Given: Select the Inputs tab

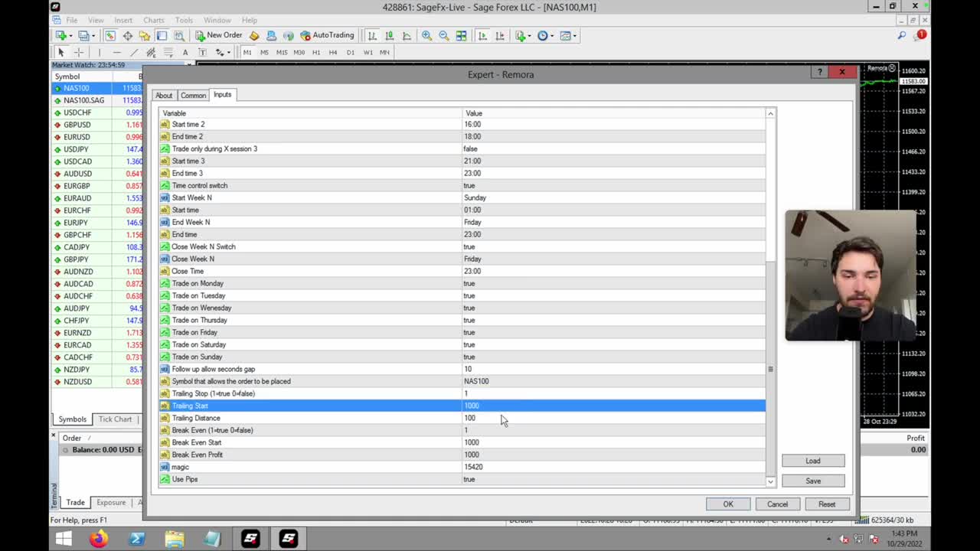Looking at the screenshot, I should click(x=222, y=95).
